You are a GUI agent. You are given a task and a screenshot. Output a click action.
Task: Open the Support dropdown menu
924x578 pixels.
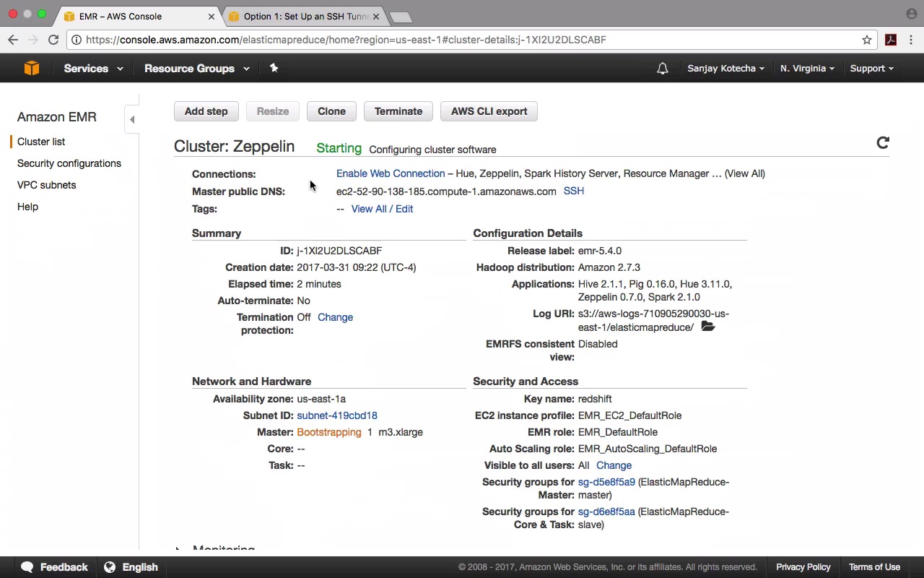click(871, 68)
